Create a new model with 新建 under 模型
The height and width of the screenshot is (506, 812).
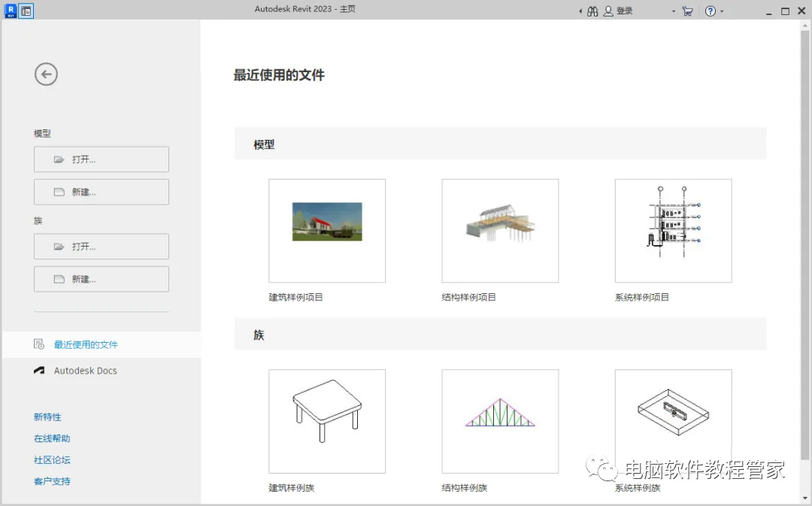(101, 192)
